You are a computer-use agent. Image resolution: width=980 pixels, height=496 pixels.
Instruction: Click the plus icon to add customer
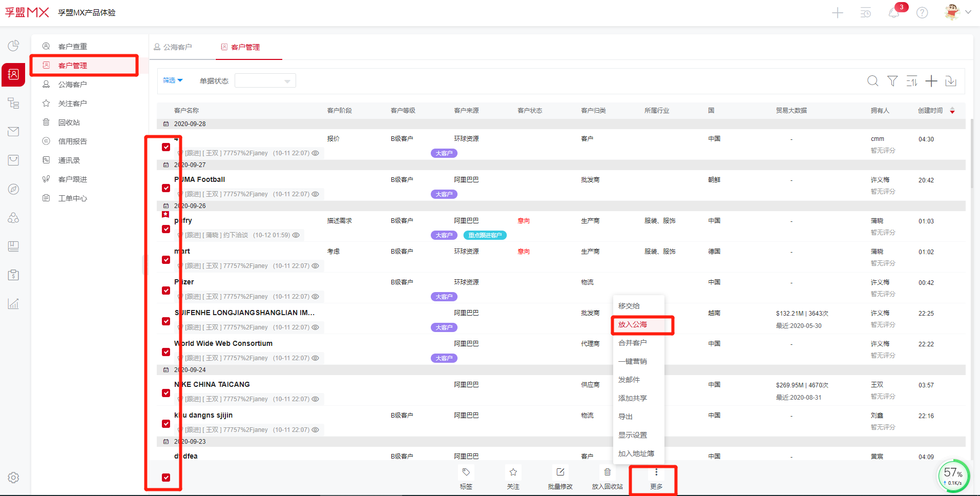point(931,81)
